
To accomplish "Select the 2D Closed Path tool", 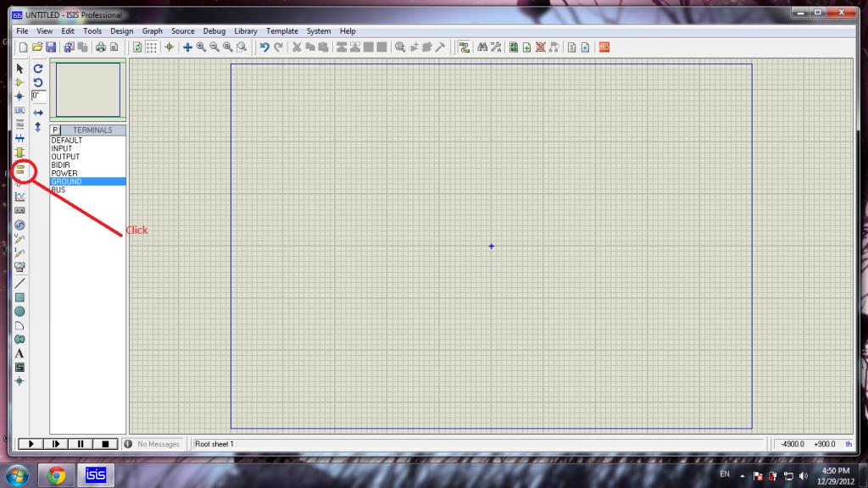I will [19, 339].
